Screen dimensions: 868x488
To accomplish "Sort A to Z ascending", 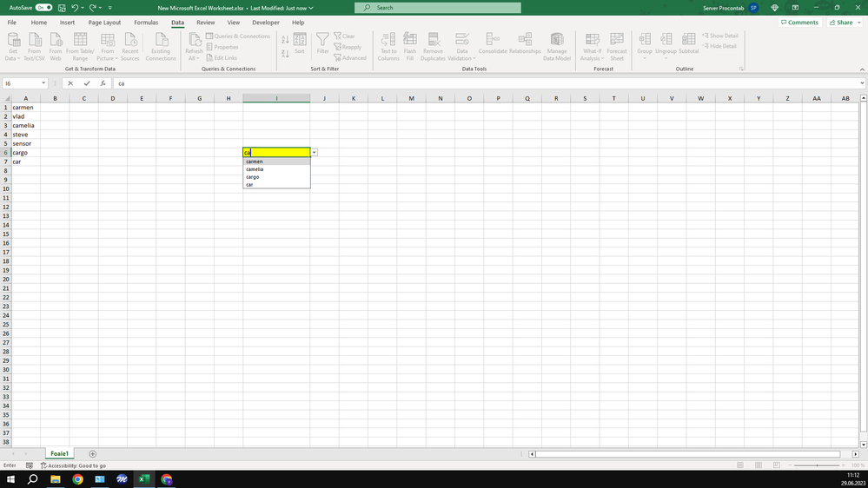I will pyautogui.click(x=285, y=40).
